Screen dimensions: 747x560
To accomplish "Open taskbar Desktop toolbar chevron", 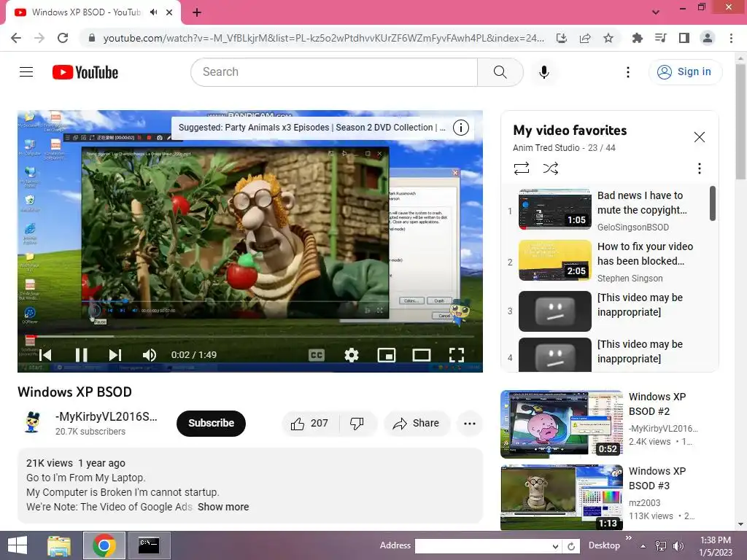I will 628,537.
